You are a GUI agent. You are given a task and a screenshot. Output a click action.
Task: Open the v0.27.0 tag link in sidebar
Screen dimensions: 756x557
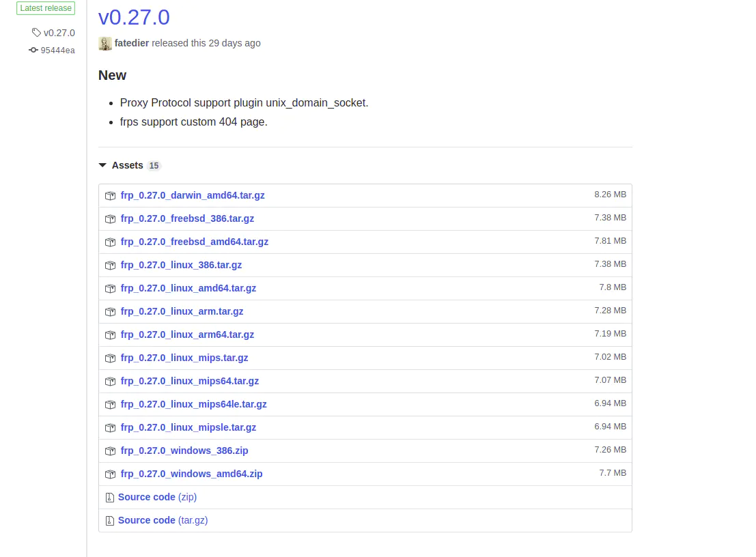click(59, 33)
